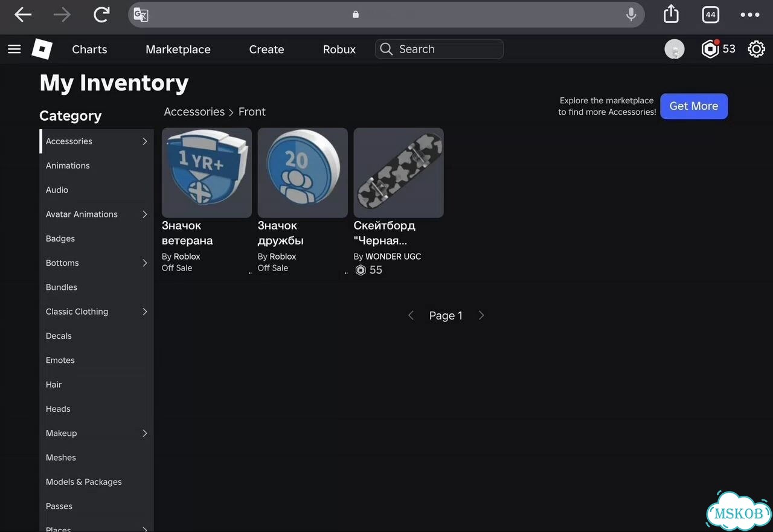The image size is (773, 532).
Task: Expand the Avatar Animations category arrow
Action: pyautogui.click(x=145, y=214)
